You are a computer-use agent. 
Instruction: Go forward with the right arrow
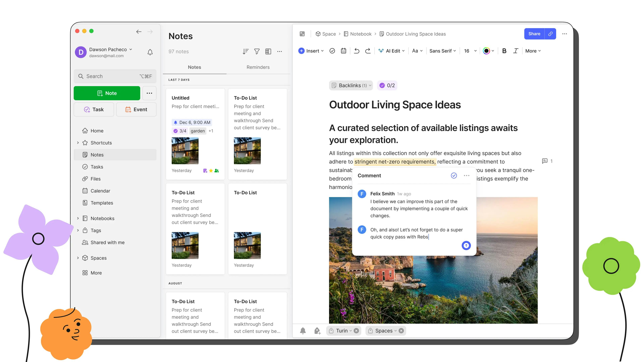pyautogui.click(x=150, y=32)
